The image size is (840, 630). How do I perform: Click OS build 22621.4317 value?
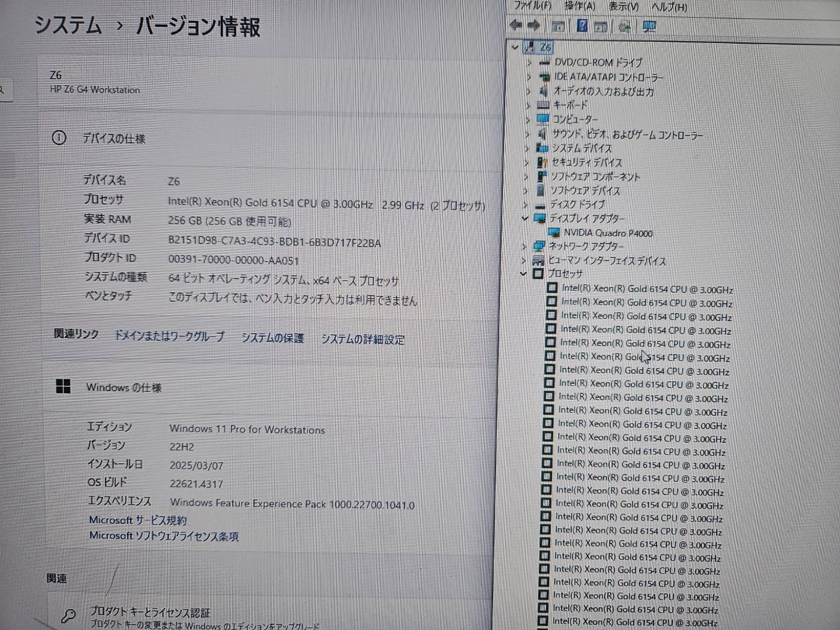point(196,484)
